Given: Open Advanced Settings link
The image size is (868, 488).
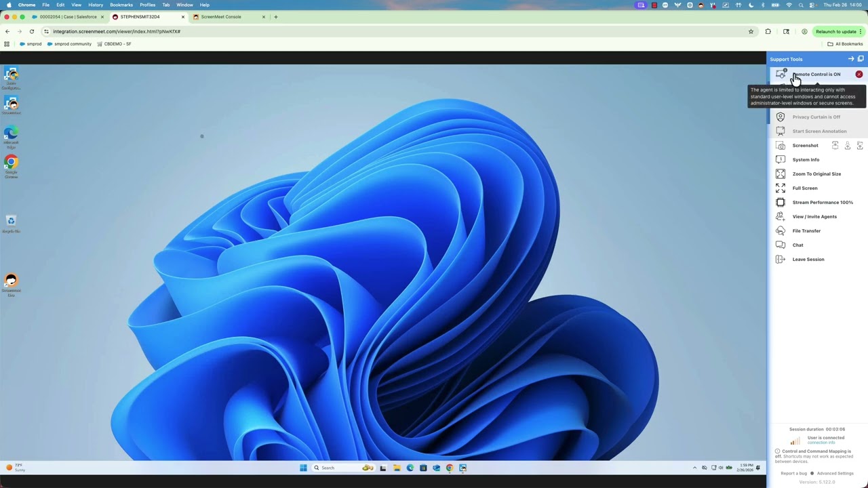Looking at the screenshot, I should click(x=835, y=473).
